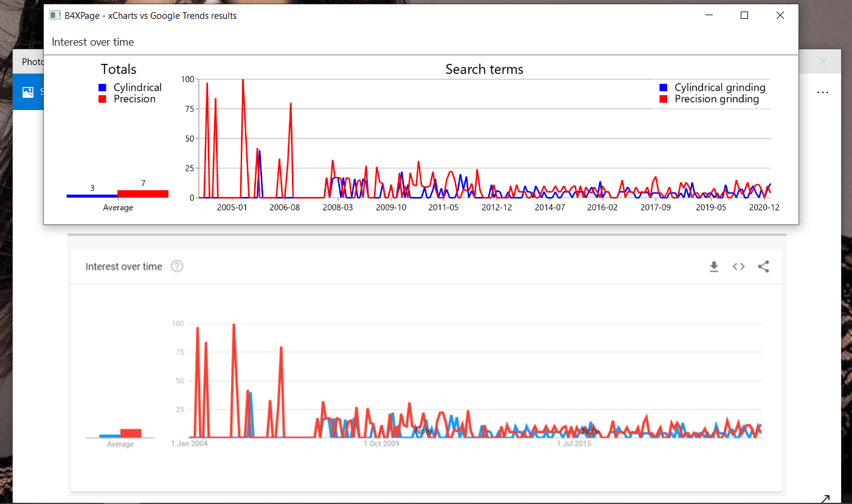Click the blue average bar labelled 3
The image size is (852, 504).
[x=92, y=196]
